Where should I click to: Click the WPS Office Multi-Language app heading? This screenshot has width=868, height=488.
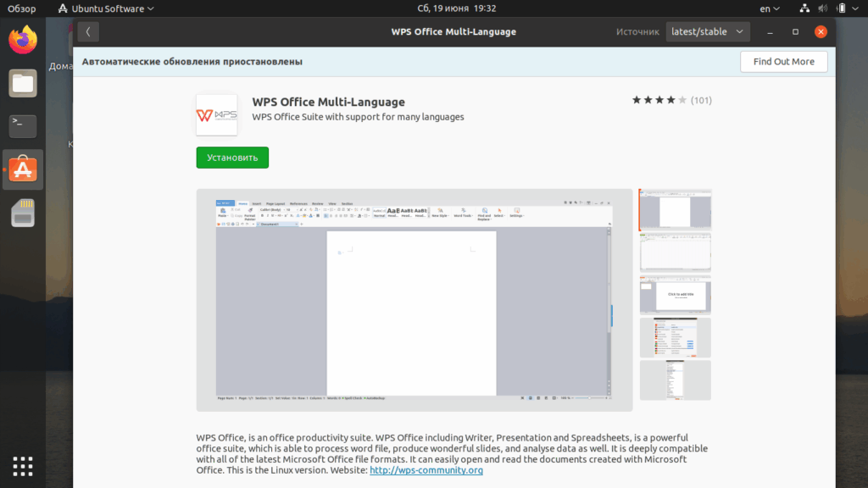click(x=328, y=102)
